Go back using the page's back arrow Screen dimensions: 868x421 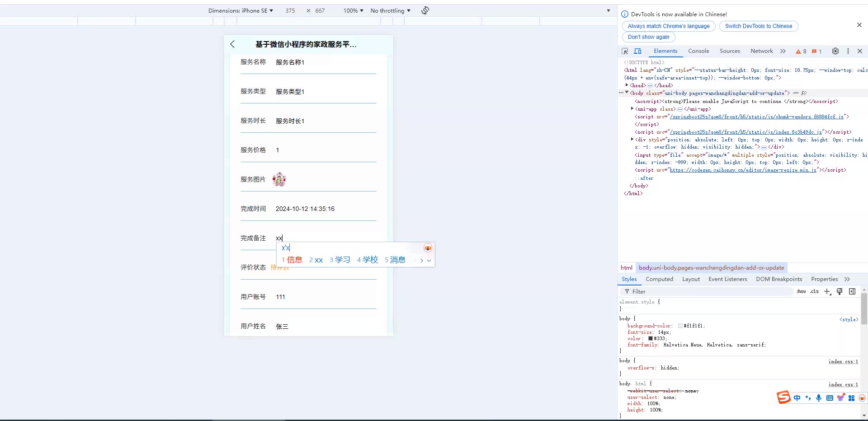[232, 44]
